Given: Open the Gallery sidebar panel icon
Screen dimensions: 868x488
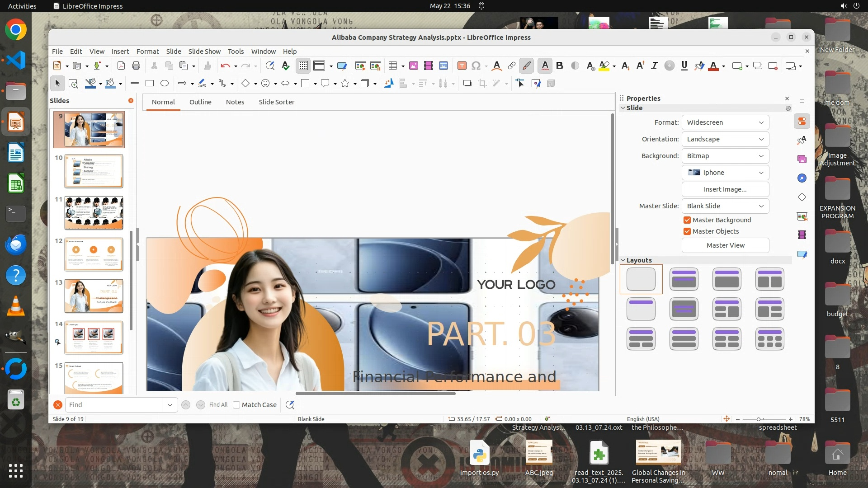Looking at the screenshot, I should click(802, 159).
